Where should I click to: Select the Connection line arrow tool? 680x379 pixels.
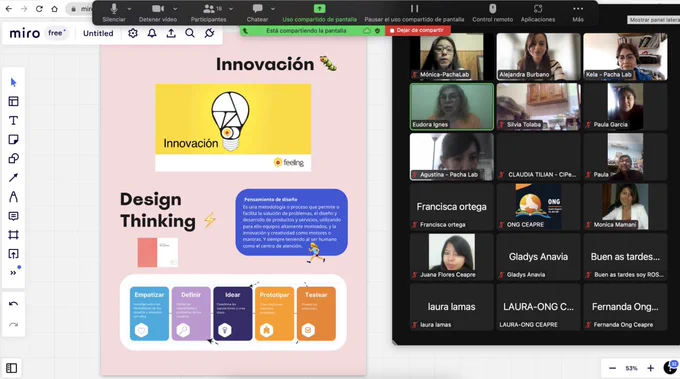(x=13, y=178)
